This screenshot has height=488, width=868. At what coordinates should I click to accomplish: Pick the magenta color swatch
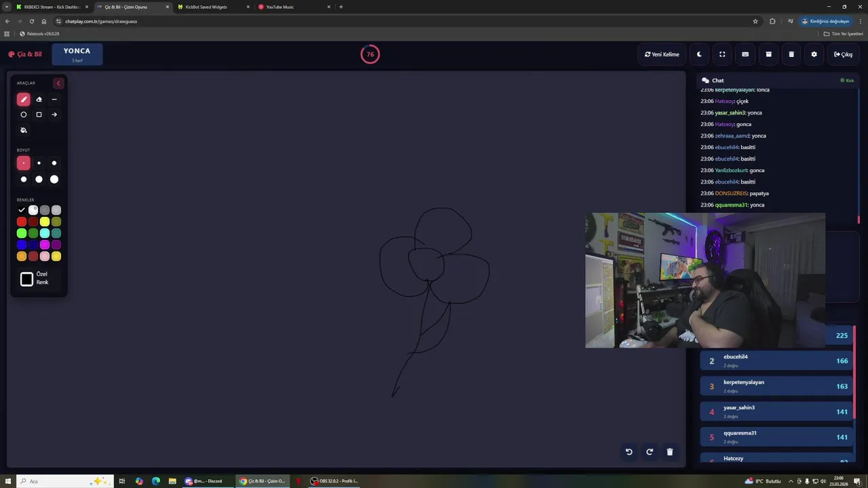point(45,245)
